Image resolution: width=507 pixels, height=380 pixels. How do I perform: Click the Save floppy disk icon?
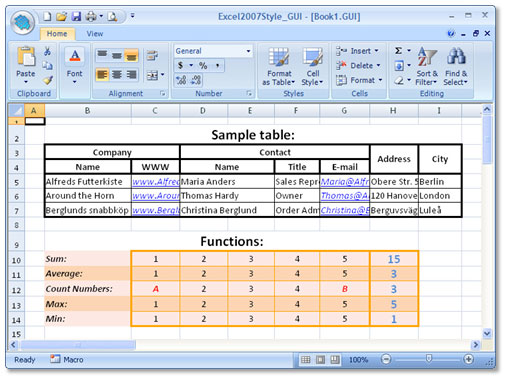click(x=76, y=16)
